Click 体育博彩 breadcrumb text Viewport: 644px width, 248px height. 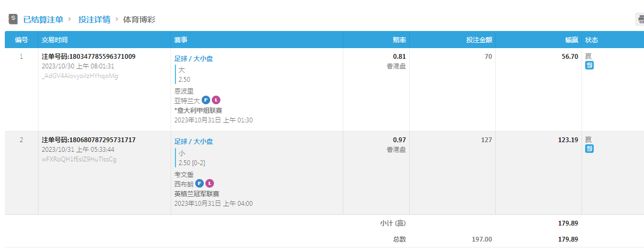[x=139, y=19]
